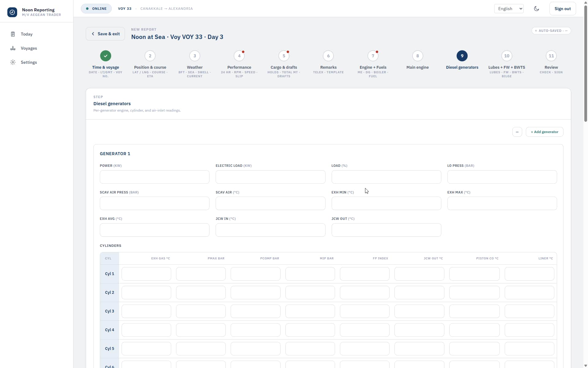Image resolution: width=588 pixels, height=368 pixels.
Task: Go to the completed Time & voyage step
Action: coord(106,56)
